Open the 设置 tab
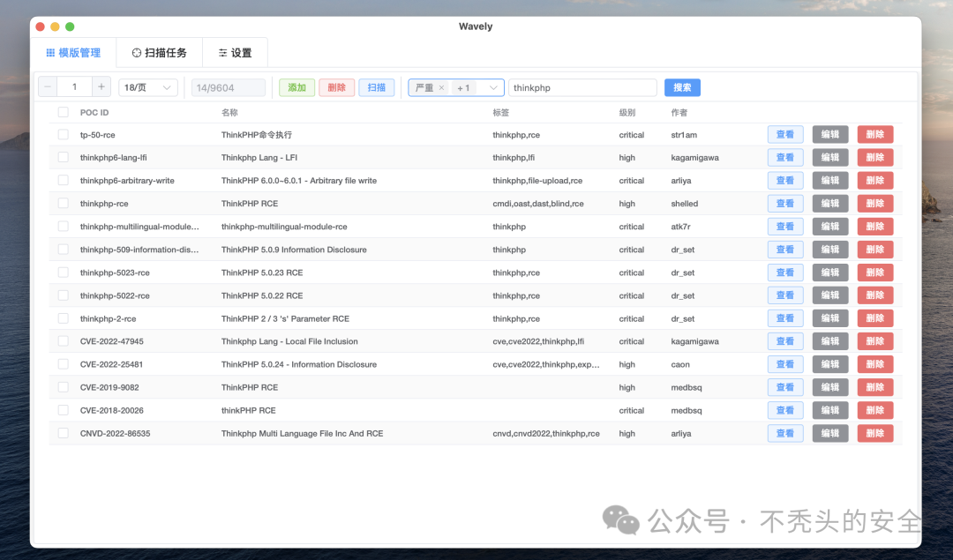 [x=236, y=53]
